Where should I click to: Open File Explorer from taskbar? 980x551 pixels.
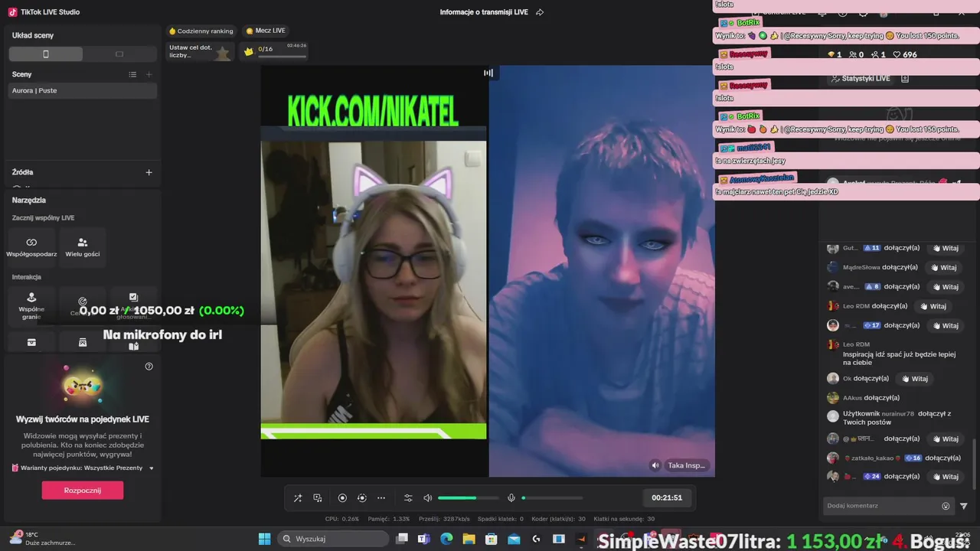[x=469, y=539]
